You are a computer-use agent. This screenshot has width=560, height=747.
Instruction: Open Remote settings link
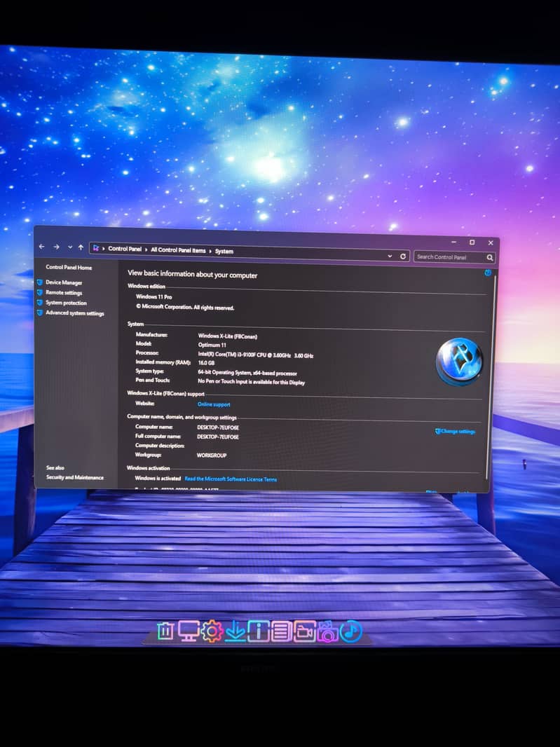tap(64, 292)
